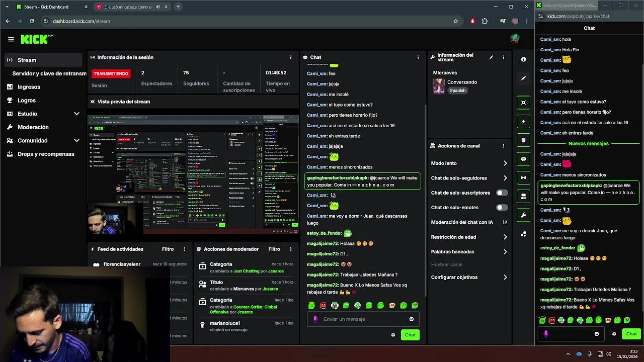Open the hamburger menu beside KICK logo
This screenshot has width=644, height=362.
click(11, 39)
